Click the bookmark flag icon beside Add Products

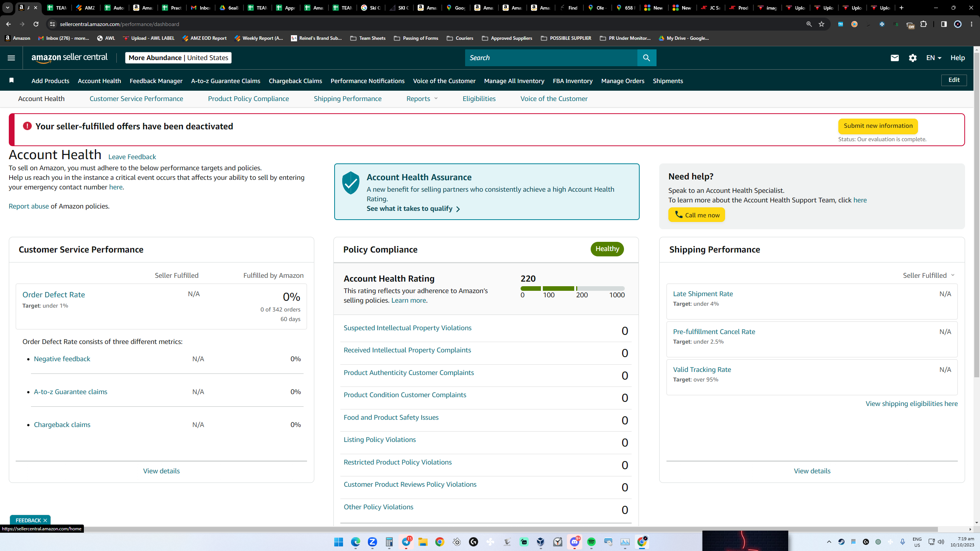coord(11,80)
